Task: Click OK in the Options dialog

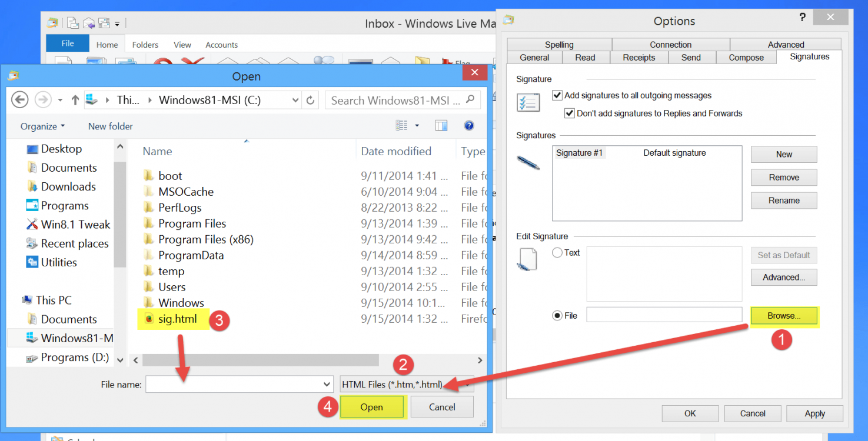Action: (690, 413)
